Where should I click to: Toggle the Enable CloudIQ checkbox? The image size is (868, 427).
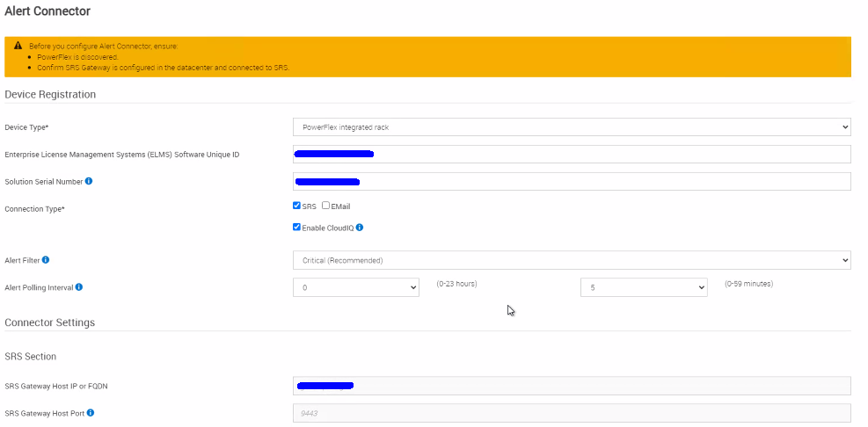pos(297,228)
